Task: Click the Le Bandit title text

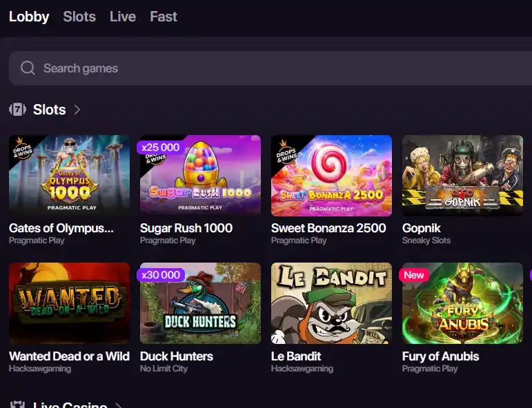Action: pyautogui.click(x=296, y=356)
